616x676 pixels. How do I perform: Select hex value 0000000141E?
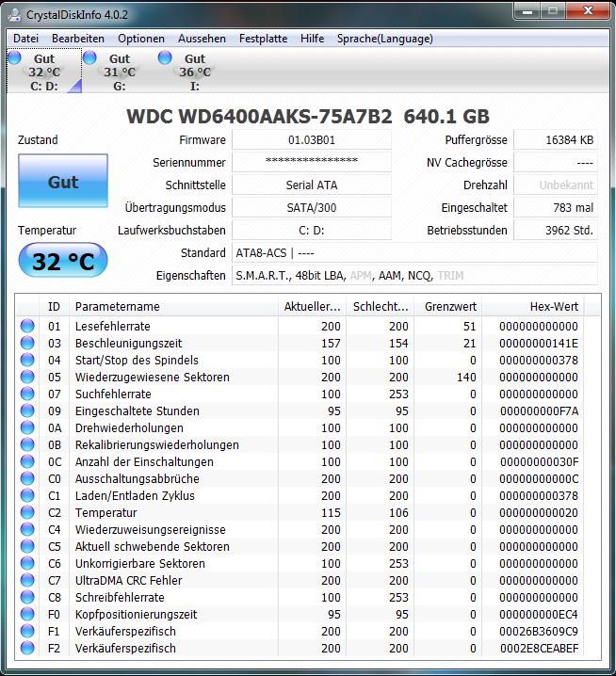[x=539, y=343]
